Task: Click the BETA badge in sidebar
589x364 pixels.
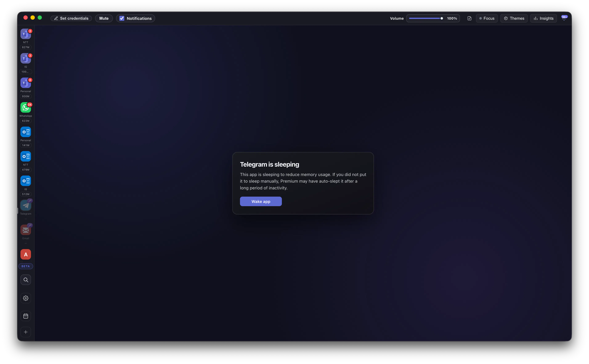Action: coord(26,266)
